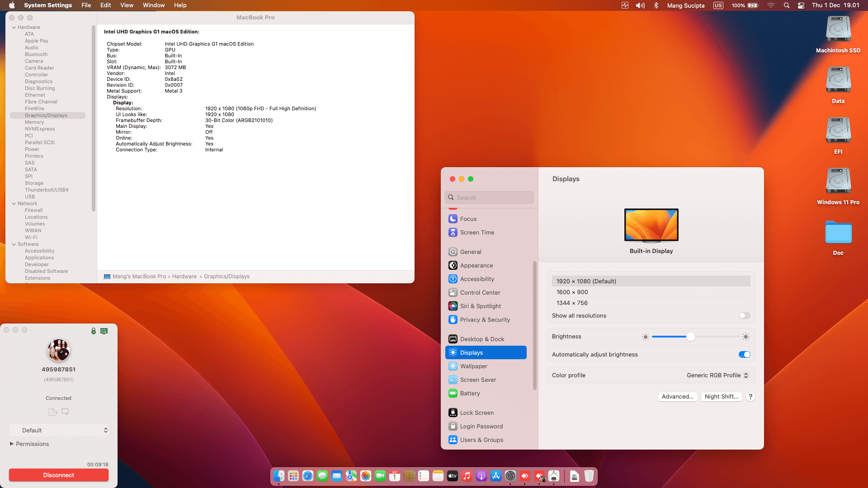The height and width of the screenshot is (488, 868).
Task: Open the Music app in the Dock
Action: pyautogui.click(x=467, y=476)
